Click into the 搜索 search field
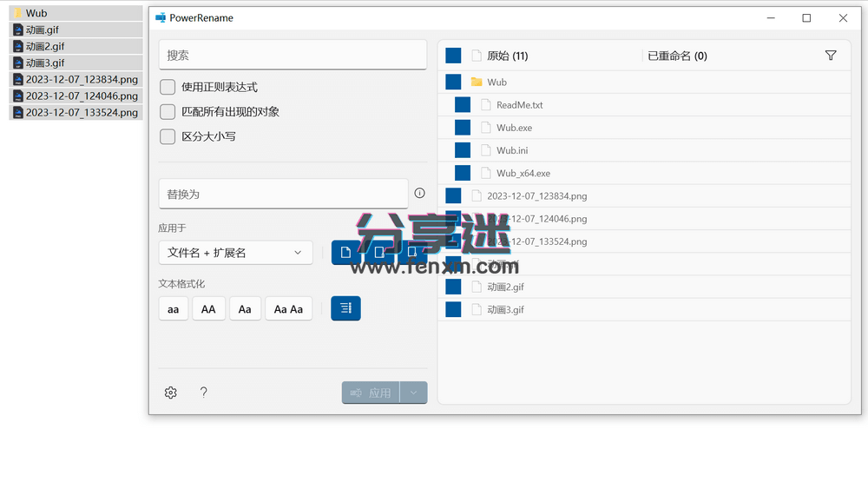The image size is (868, 489). coord(293,55)
